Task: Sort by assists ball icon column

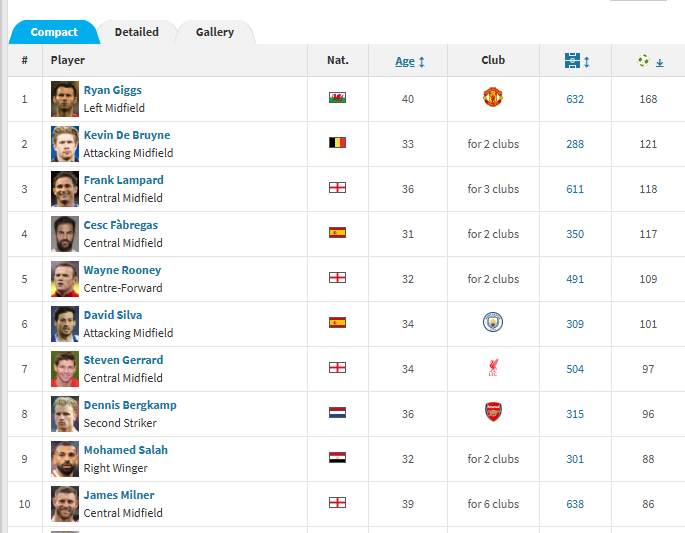Action: tap(643, 60)
